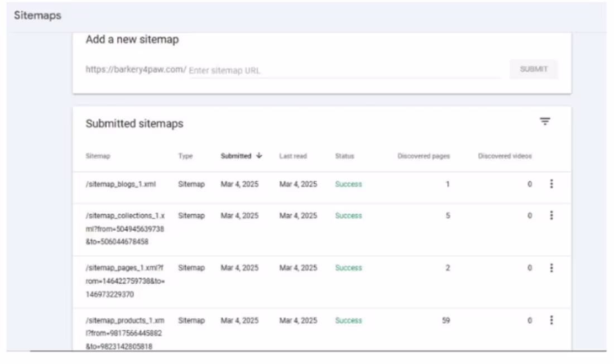Click the SUBMIT button
This screenshot has width=614, height=364.
pos(534,69)
